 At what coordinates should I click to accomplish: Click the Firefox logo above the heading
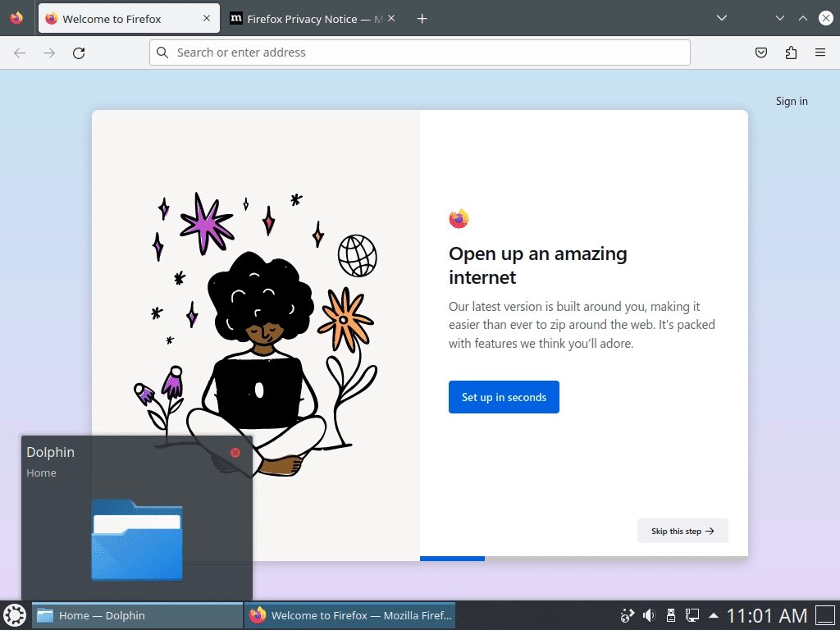(459, 218)
